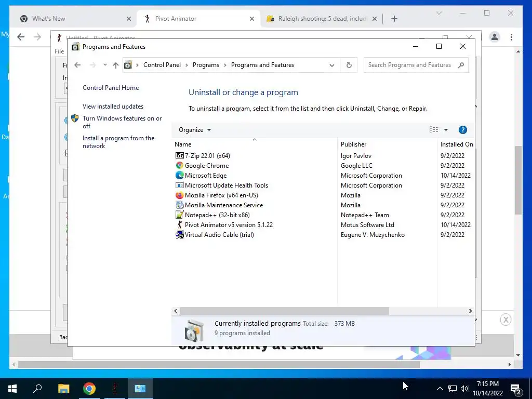Open the Windows Start menu
This screenshot has height=399, width=532.
[x=12, y=389]
